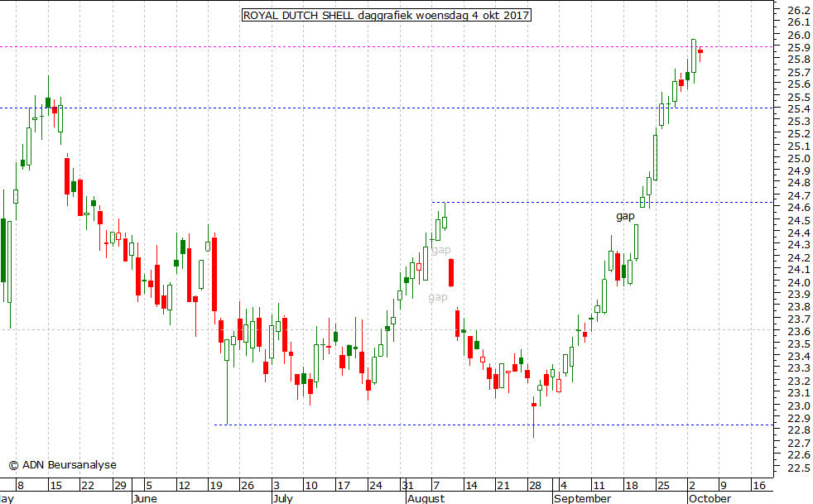The width and height of the screenshot is (813, 504).
Task: Select the 25.9 price axis label
Action: 798,47
